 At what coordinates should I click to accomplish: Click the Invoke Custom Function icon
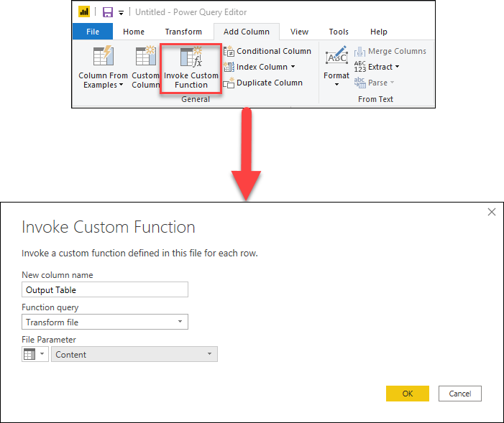tap(191, 57)
